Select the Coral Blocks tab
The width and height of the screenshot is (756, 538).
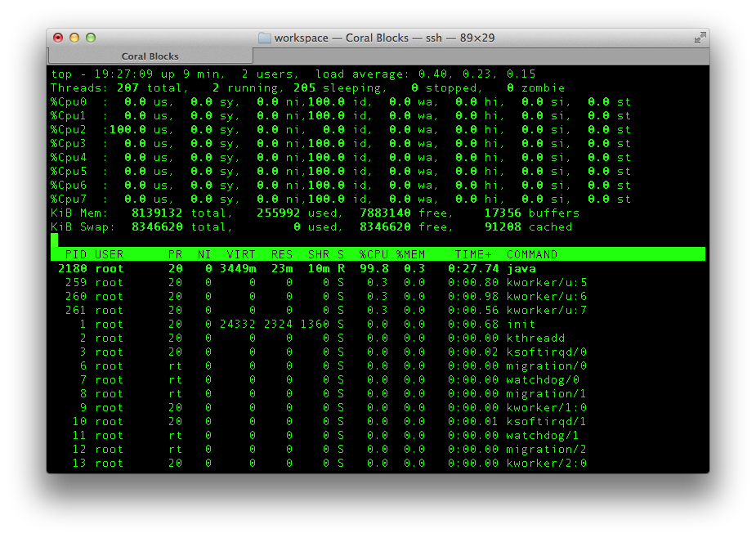[x=150, y=56]
